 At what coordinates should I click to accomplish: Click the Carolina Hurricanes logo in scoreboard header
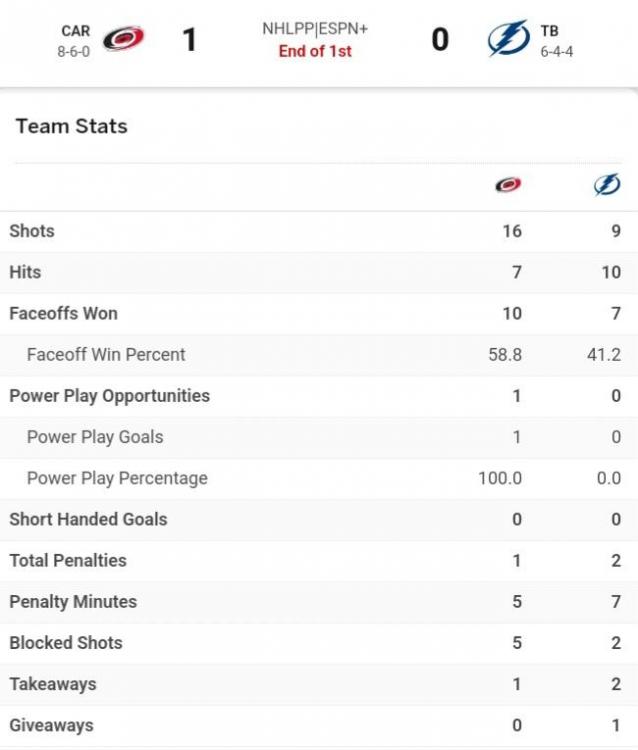point(124,40)
